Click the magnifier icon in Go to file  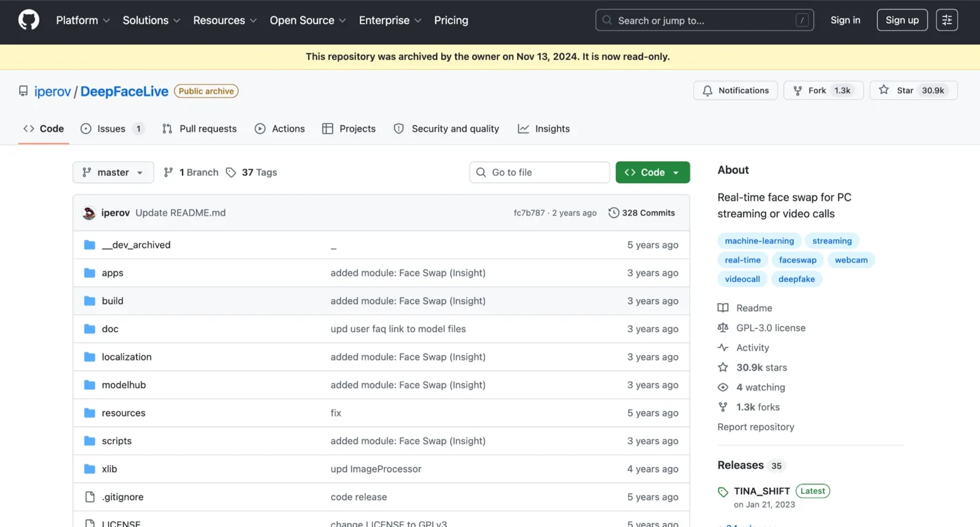(x=481, y=172)
